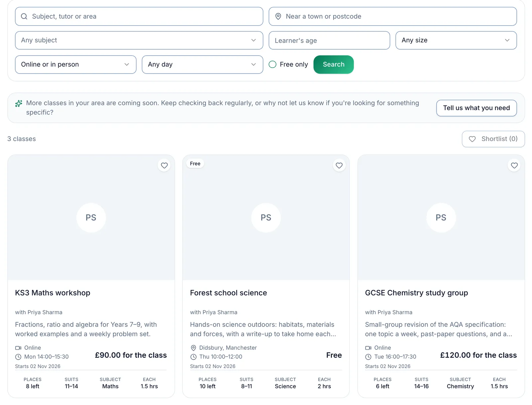This screenshot has height=405, width=532.
Task: Choose a day from Any day dropdown
Action: [x=202, y=65]
